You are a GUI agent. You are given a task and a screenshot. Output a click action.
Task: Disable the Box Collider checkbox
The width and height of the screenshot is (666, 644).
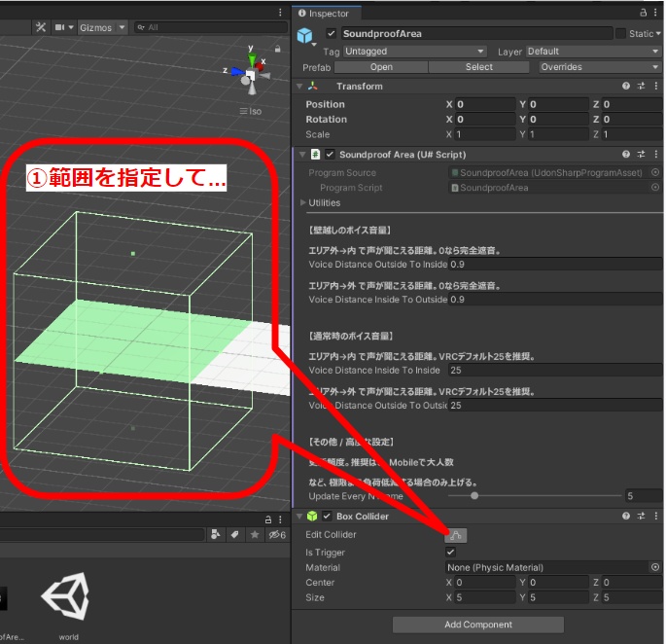[327, 516]
